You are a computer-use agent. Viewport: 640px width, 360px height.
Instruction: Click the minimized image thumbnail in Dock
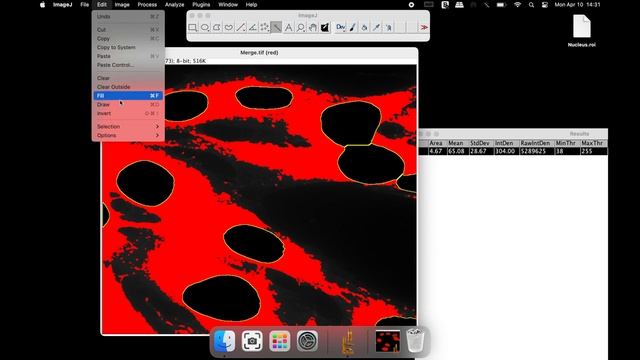pyautogui.click(x=387, y=341)
